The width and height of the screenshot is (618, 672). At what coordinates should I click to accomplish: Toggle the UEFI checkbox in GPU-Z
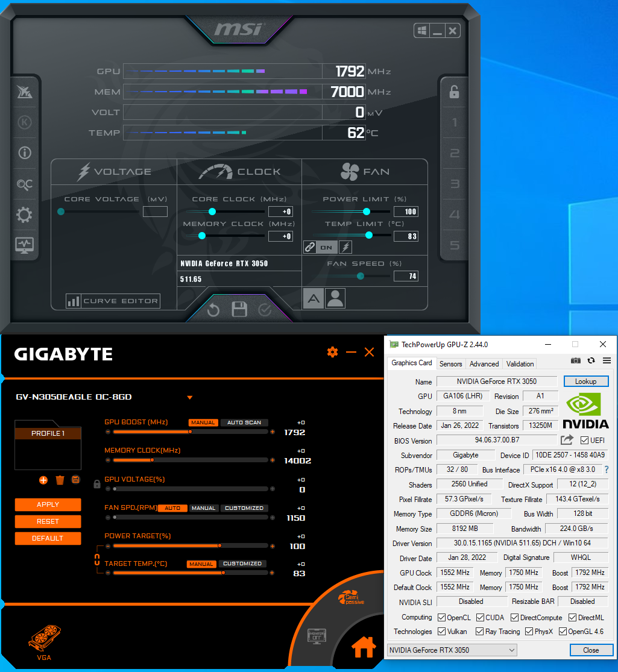point(584,440)
